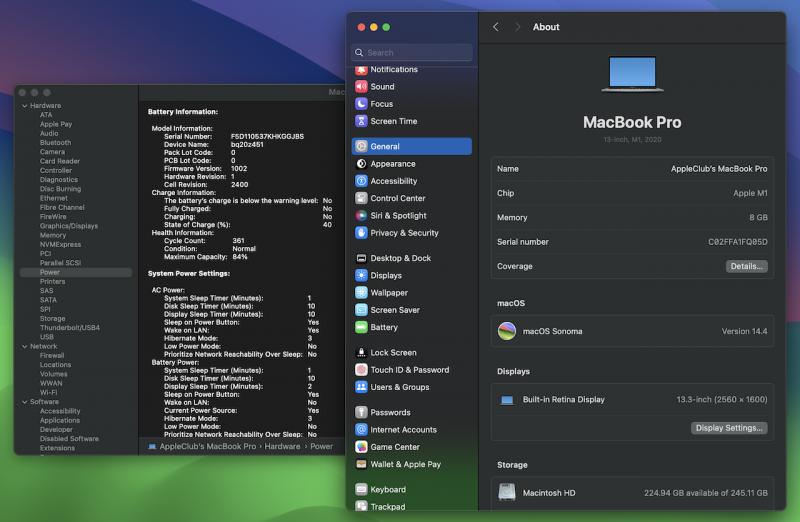
Task: Open Passwords key icon
Action: coord(361,412)
